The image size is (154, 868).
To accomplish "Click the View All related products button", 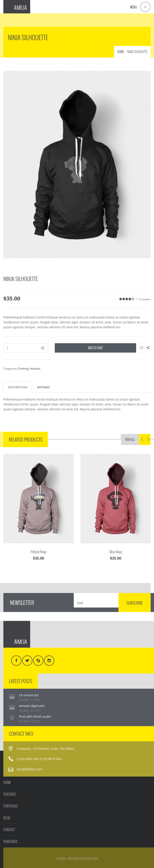I will click(x=130, y=439).
